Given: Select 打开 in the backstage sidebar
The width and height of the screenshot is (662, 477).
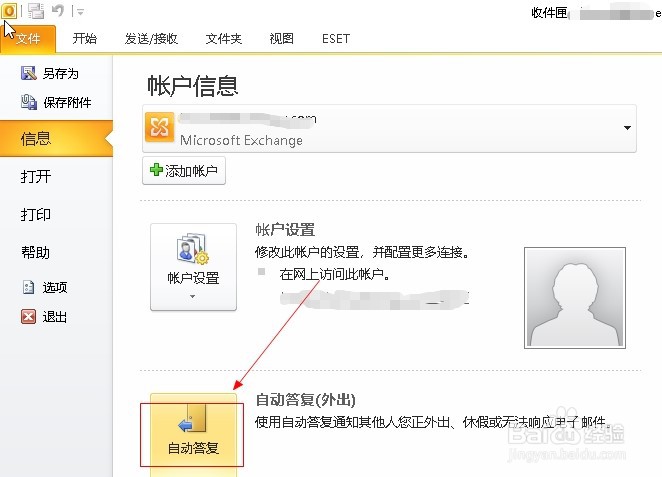Looking at the screenshot, I should [36, 176].
